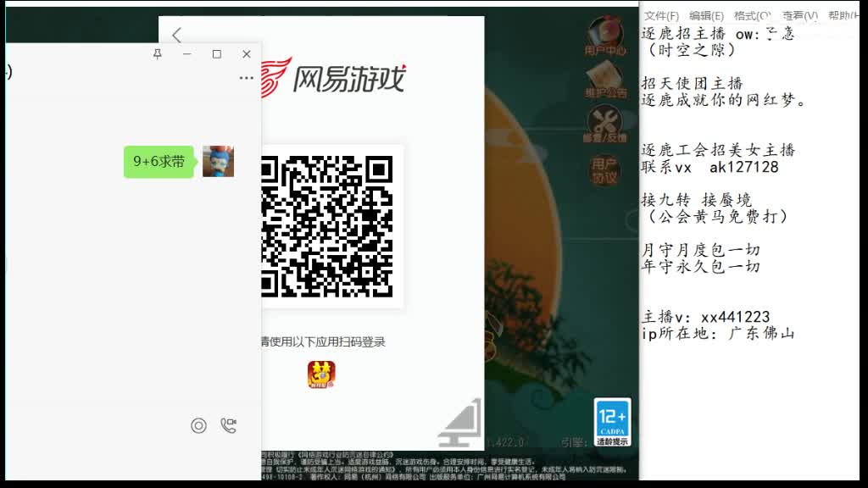The height and width of the screenshot is (488, 868).
Task: Pin the chat window on top
Action: (x=158, y=53)
